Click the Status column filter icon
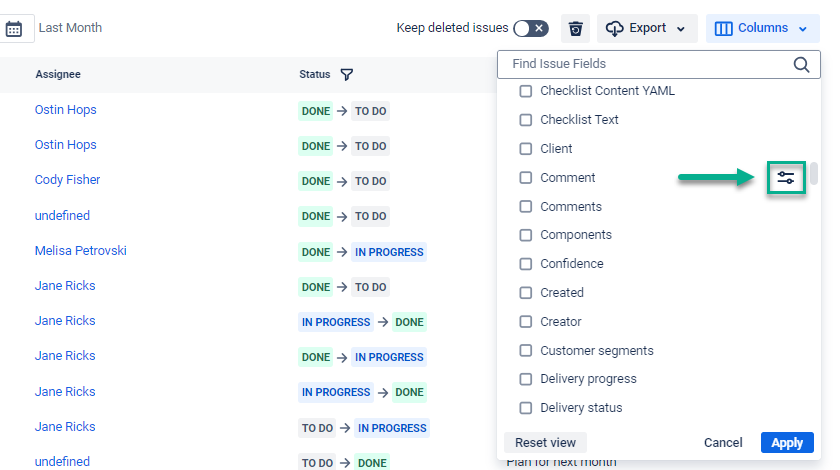The height and width of the screenshot is (470, 840). (346, 74)
